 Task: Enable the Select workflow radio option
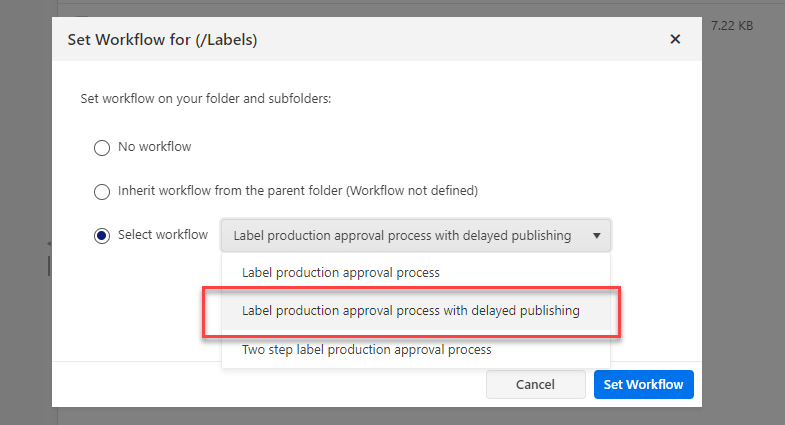101,236
